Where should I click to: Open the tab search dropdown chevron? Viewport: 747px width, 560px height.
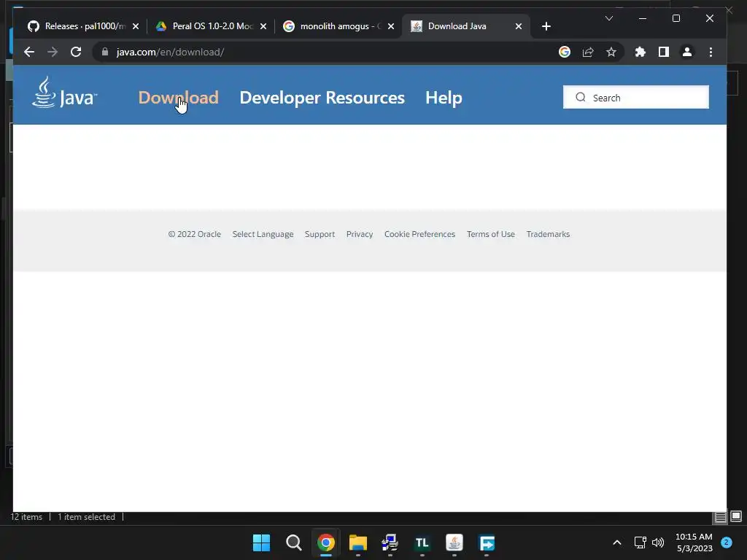coord(609,18)
